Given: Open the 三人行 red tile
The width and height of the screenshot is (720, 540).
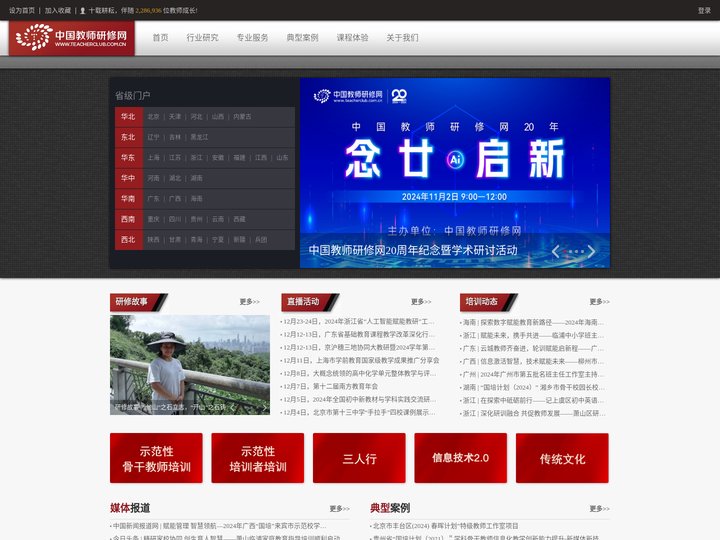Looking at the screenshot, I should tap(359, 458).
